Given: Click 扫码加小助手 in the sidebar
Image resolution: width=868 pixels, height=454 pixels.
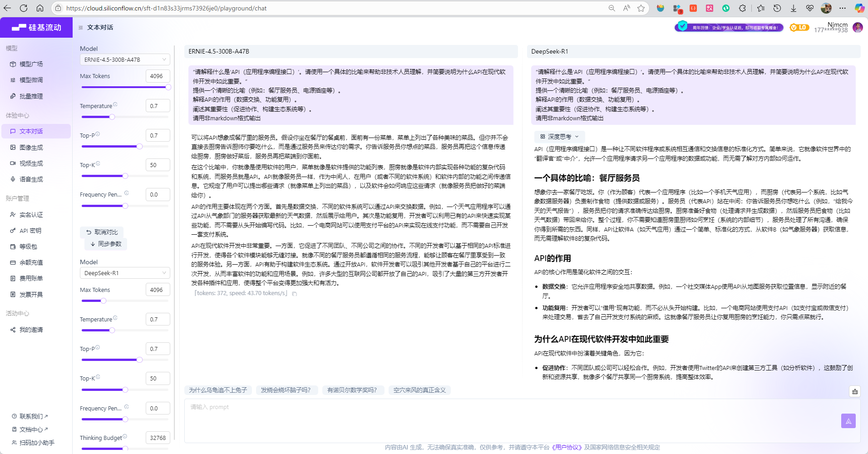Looking at the screenshot, I should [x=33, y=443].
